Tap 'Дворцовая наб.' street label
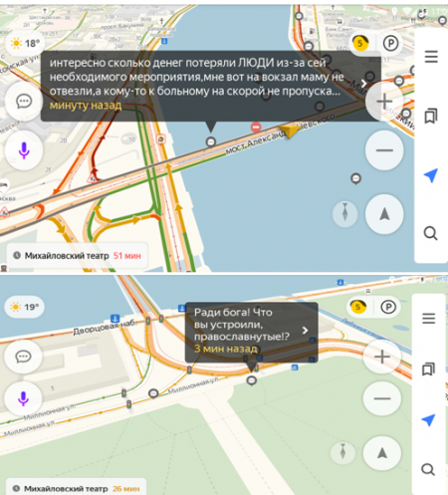 pyautogui.click(x=105, y=328)
